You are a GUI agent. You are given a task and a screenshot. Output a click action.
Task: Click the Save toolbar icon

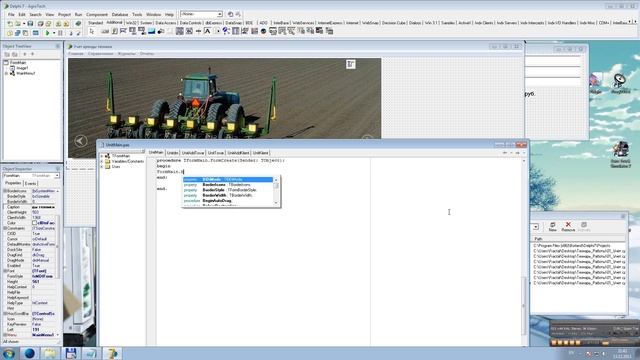point(30,24)
